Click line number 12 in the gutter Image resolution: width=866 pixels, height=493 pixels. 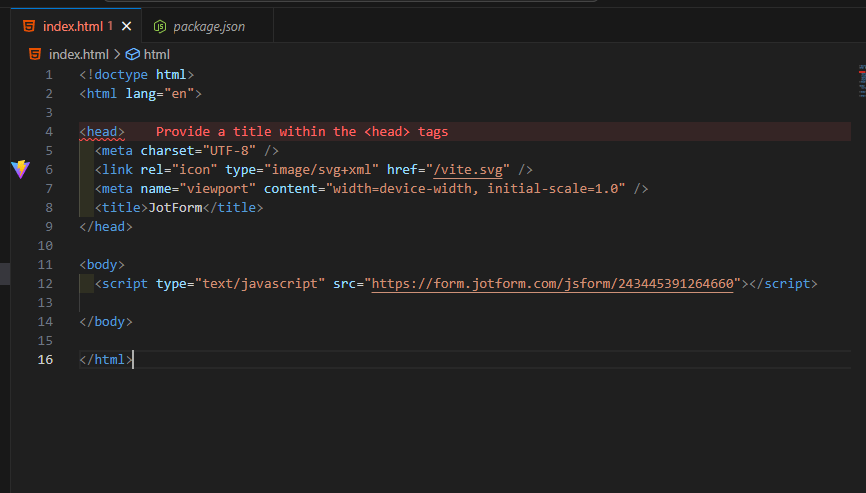click(x=45, y=283)
